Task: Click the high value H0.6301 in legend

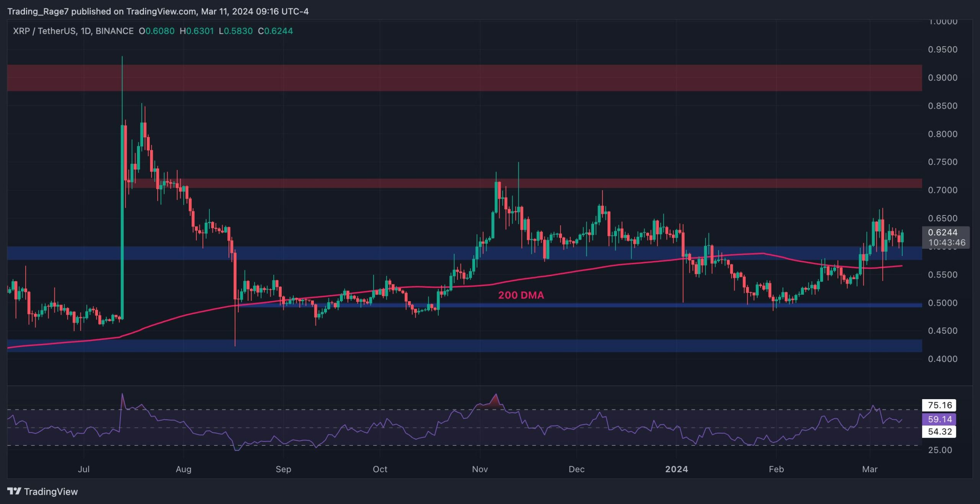Action: coord(196,31)
